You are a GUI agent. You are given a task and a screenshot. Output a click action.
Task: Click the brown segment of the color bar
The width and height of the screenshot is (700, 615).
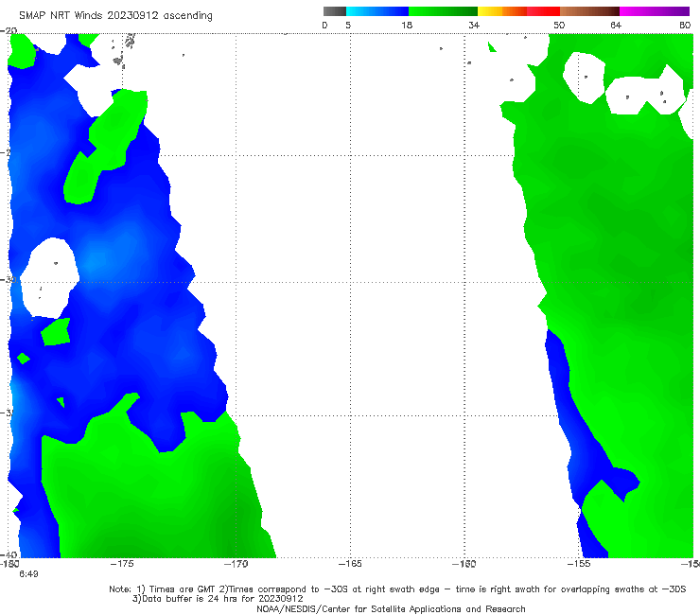point(589,11)
